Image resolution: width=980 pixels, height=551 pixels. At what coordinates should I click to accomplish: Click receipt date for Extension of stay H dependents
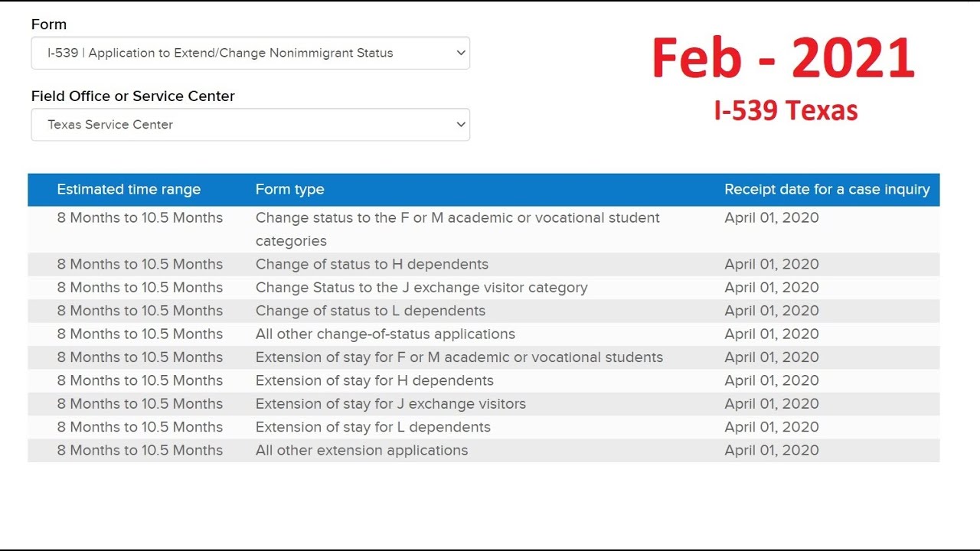pyautogui.click(x=772, y=380)
